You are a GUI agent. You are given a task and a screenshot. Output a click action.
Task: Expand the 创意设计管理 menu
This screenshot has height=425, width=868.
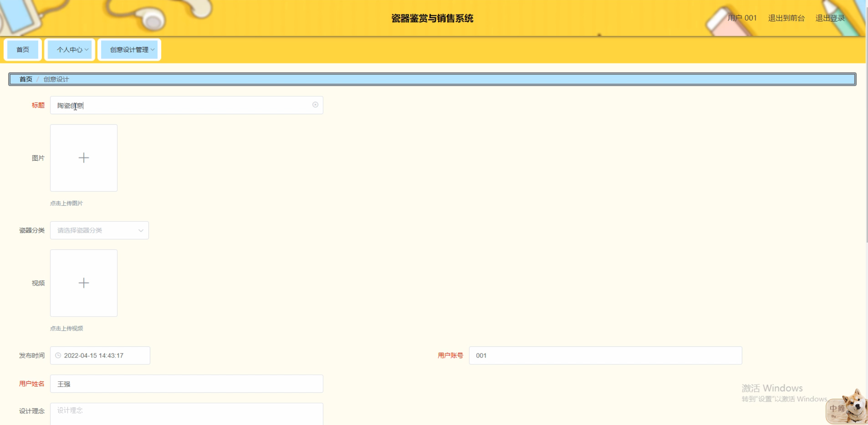pos(130,49)
